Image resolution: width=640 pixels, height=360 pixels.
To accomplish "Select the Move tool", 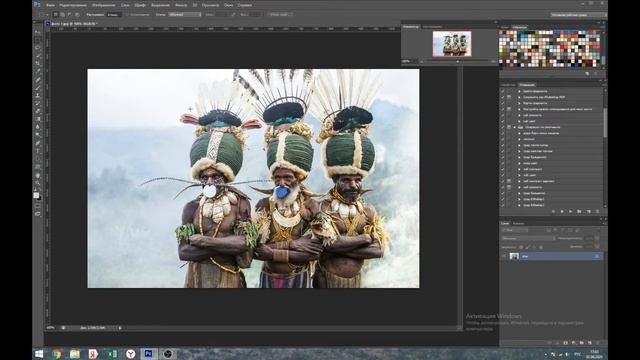I will [38, 32].
